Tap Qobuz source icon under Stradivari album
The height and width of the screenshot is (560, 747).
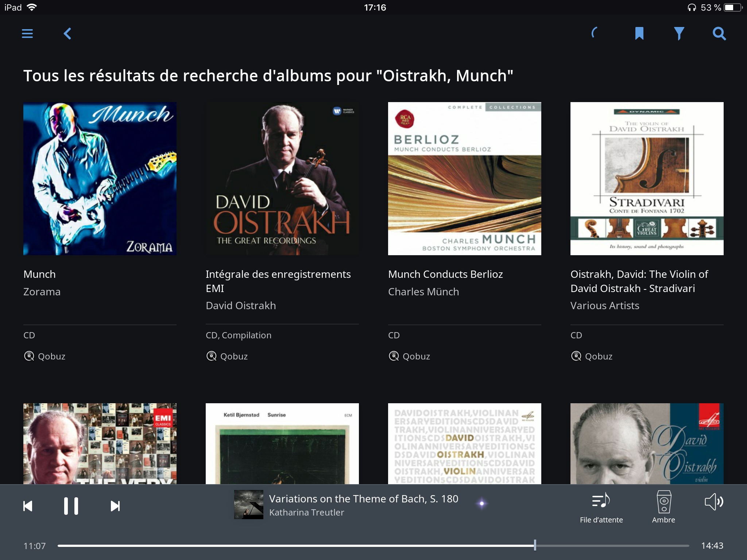coord(576,356)
